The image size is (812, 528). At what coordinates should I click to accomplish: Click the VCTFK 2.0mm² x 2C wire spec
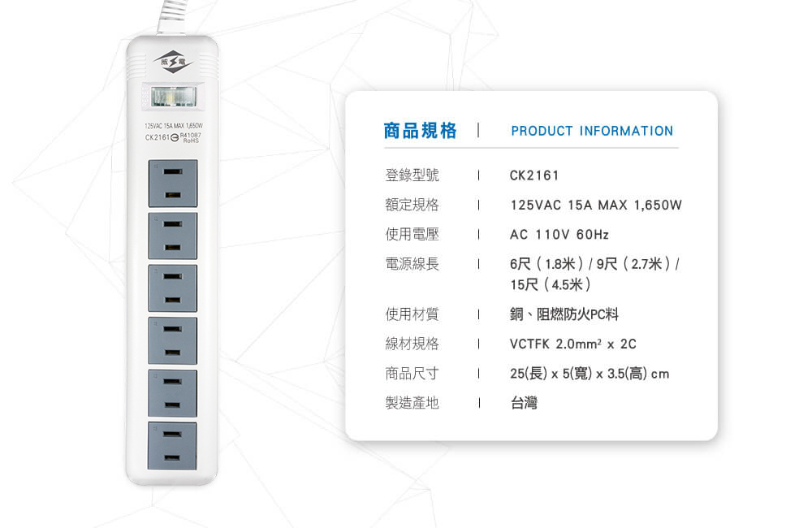pos(572,344)
